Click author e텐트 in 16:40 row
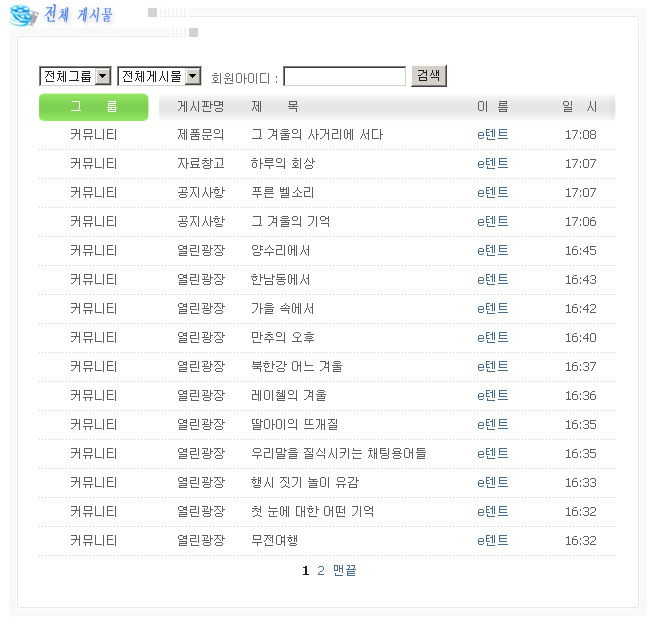Screen dimensions: 655x628 click(x=493, y=338)
